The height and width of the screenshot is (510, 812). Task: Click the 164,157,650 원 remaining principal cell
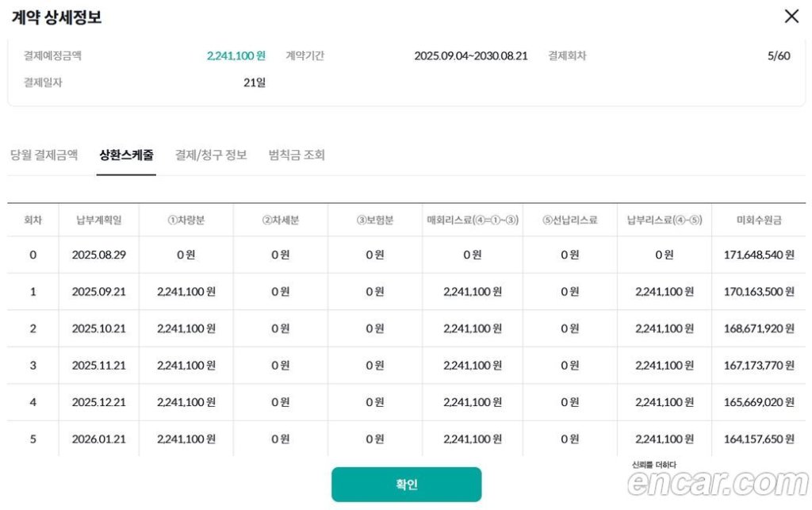coord(758,439)
